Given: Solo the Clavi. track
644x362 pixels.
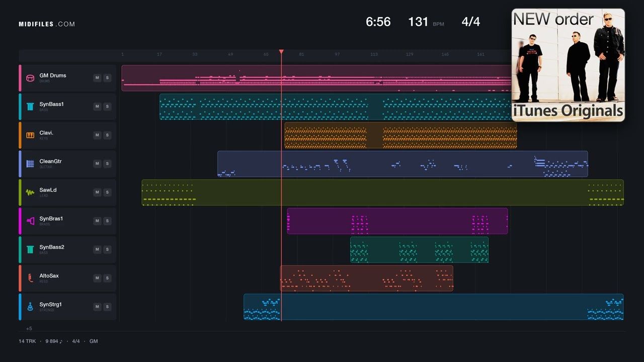Looking at the screenshot, I should tap(107, 135).
